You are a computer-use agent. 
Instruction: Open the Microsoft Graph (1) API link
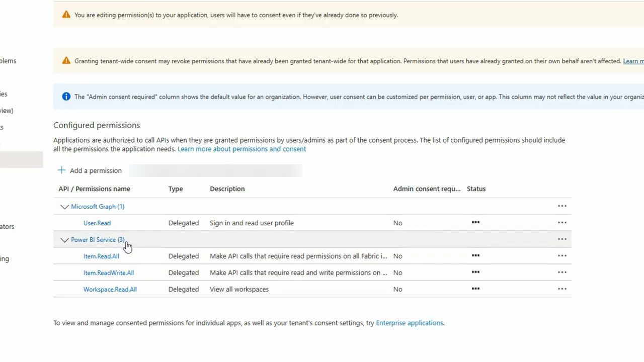[x=98, y=207]
